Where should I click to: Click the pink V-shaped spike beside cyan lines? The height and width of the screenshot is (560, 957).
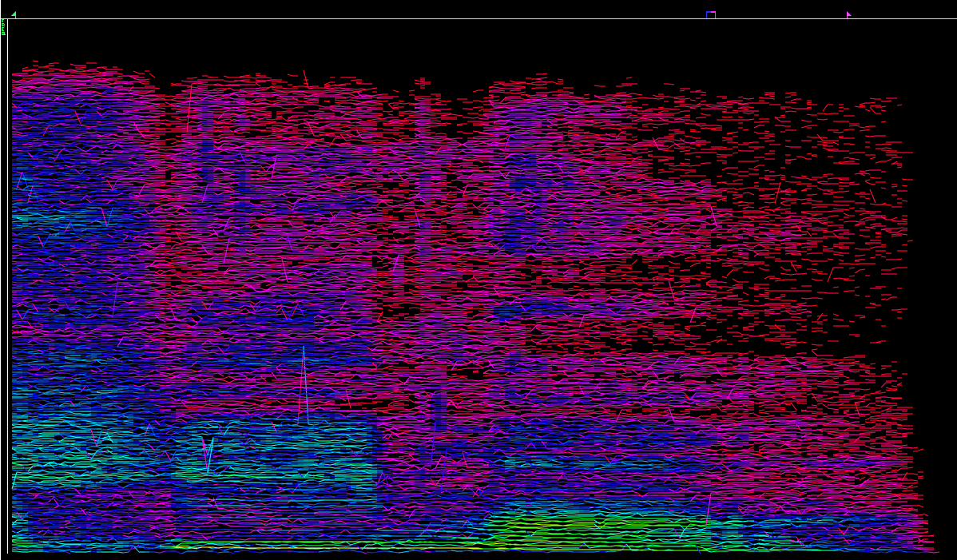point(208,454)
